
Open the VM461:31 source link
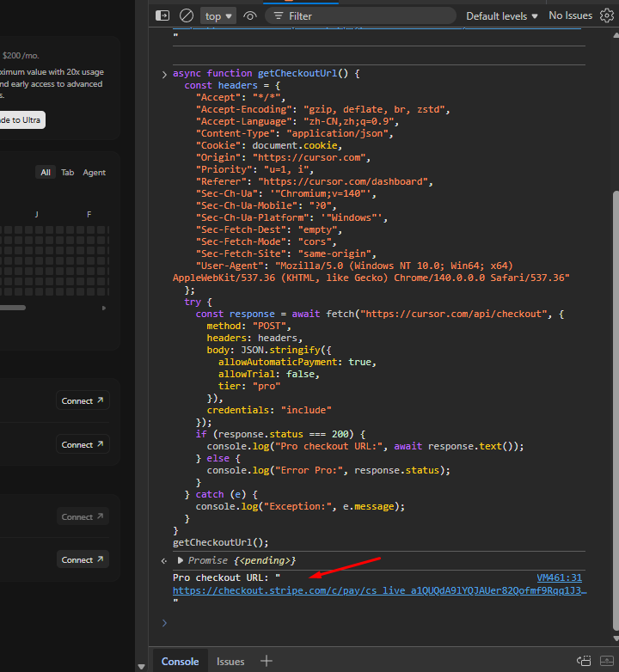[x=559, y=577]
